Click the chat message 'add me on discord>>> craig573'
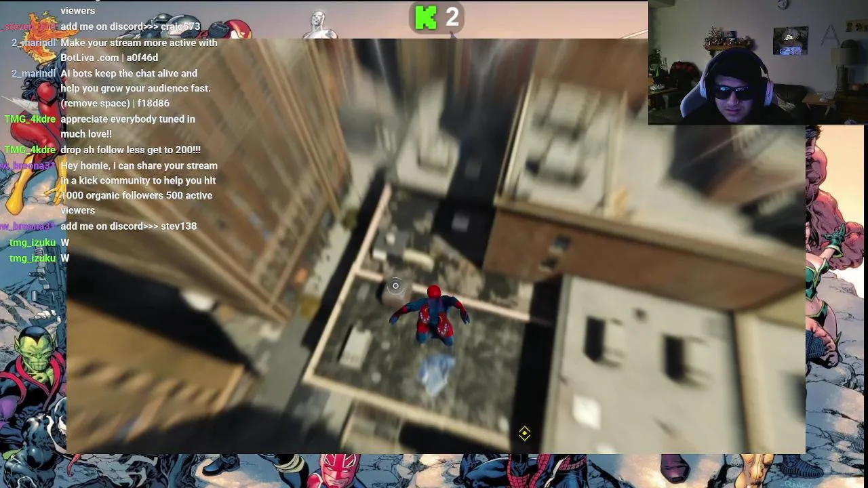The width and height of the screenshot is (868, 488). click(130, 26)
